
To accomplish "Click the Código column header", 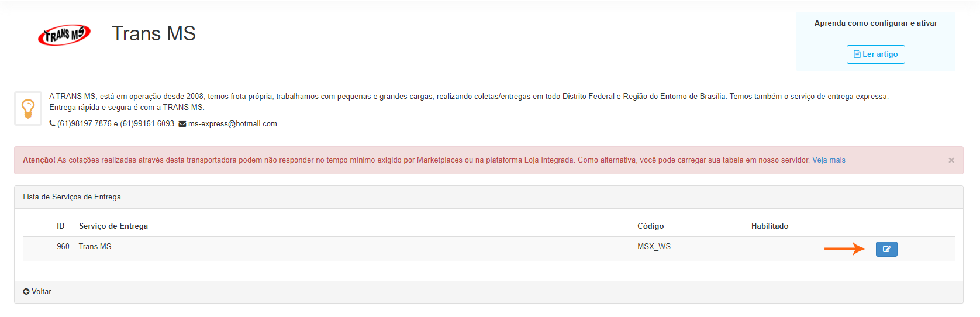I will (650, 226).
